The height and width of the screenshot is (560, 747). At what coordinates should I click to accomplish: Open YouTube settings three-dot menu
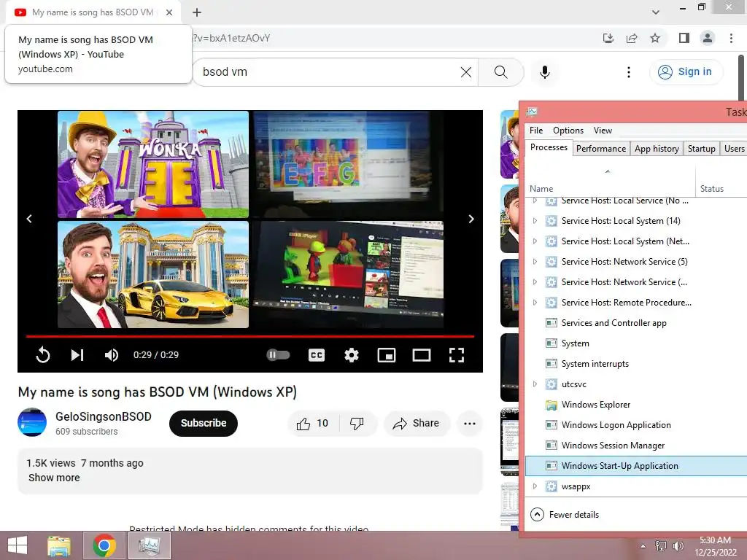[629, 72]
